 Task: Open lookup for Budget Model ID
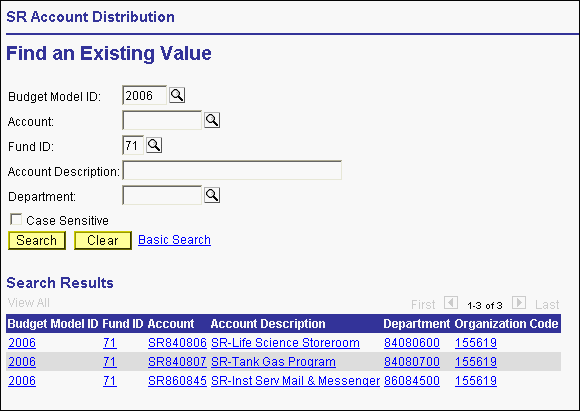tap(177, 95)
